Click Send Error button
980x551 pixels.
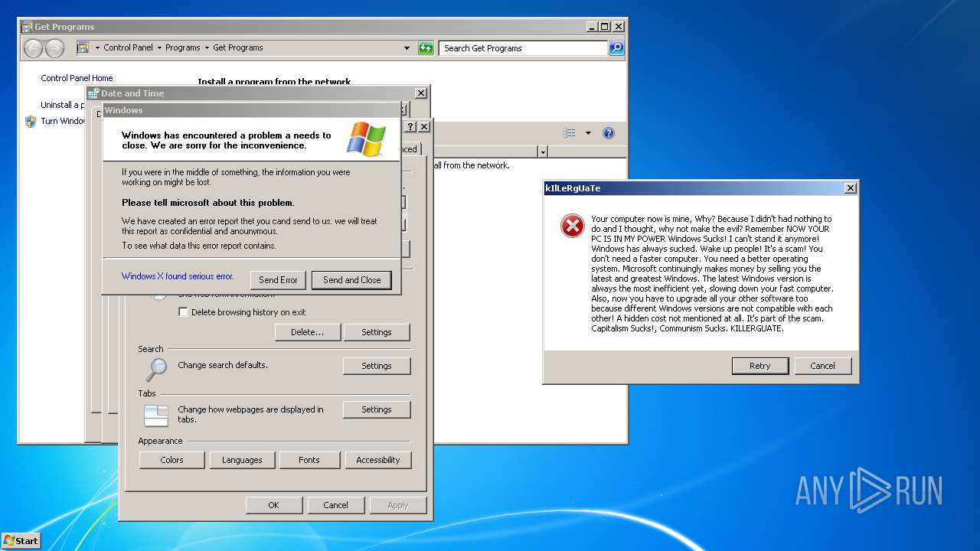278,280
